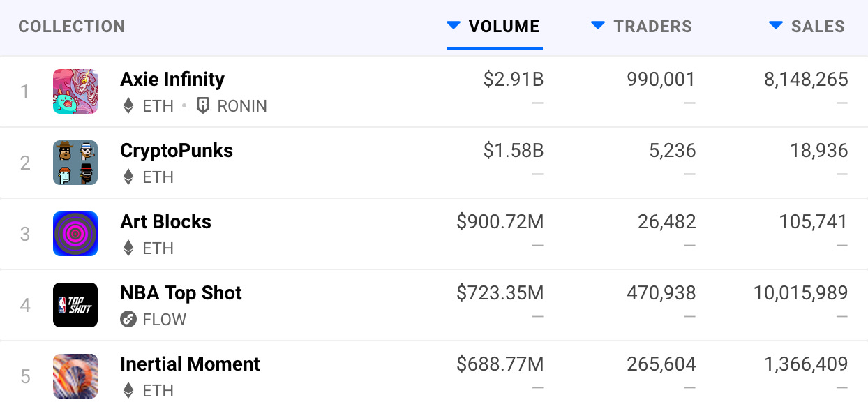Open the NBA Top Shot logo thumbnail
This screenshot has width=868, height=409.
point(75,305)
